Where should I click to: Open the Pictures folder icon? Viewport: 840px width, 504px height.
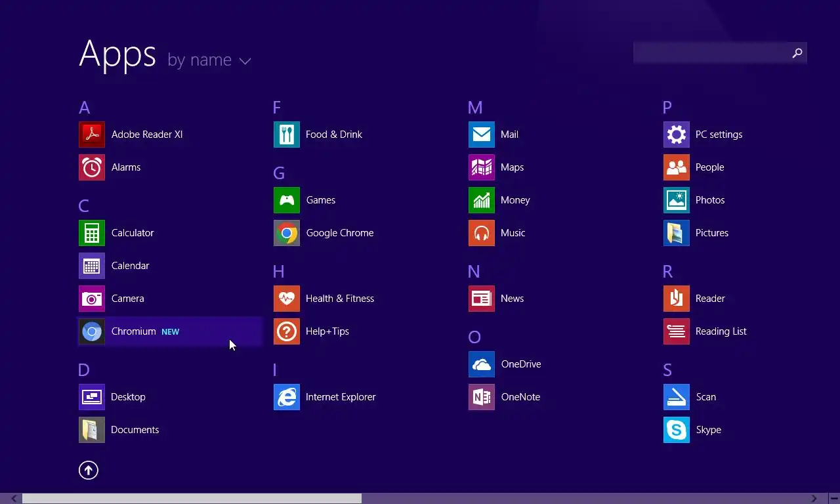pos(677,233)
